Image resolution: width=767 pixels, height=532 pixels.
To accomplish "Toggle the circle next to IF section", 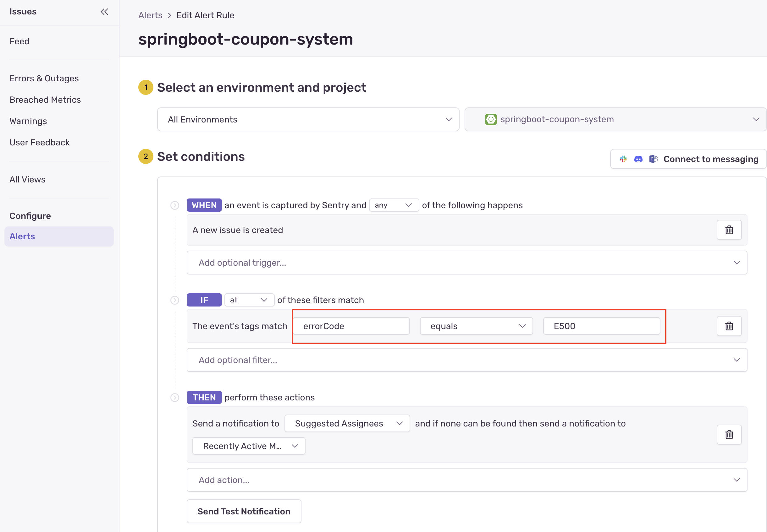I will (175, 300).
